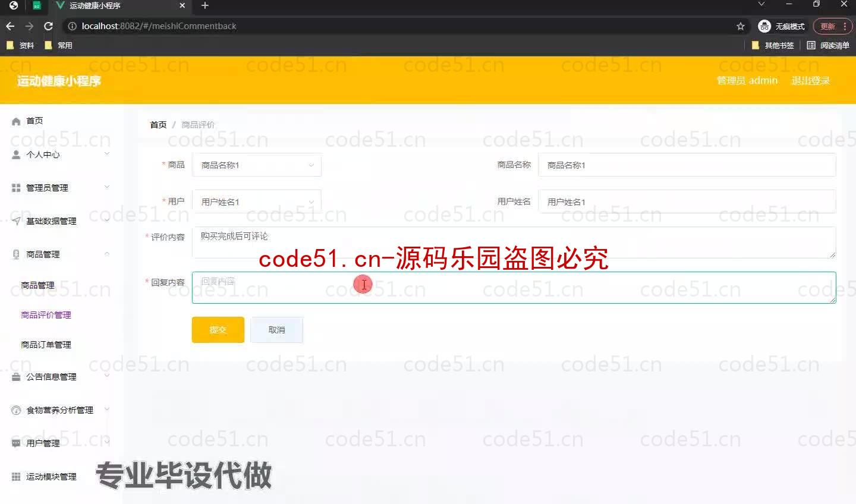Screen dimensions: 856x504
Task: Click the 运动健康小程序 header title
Action: (x=59, y=81)
